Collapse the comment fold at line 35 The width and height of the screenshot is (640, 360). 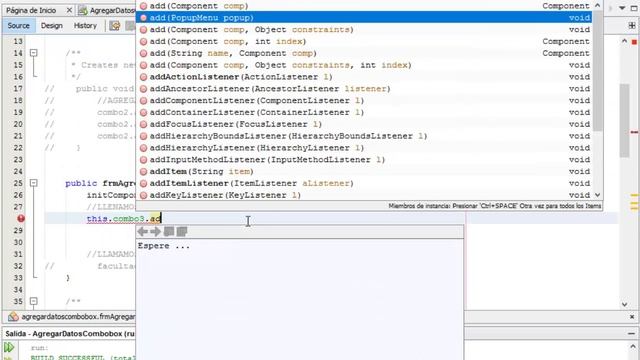click(33, 302)
